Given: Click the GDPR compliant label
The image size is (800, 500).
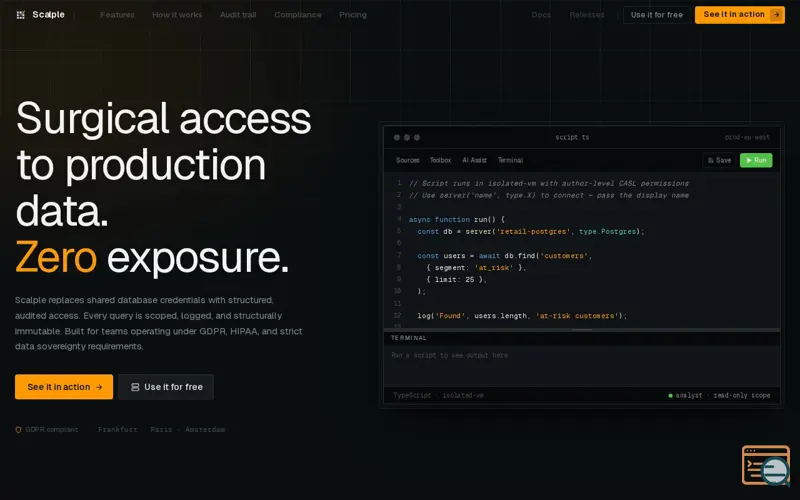Looking at the screenshot, I should [x=52, y=430].
